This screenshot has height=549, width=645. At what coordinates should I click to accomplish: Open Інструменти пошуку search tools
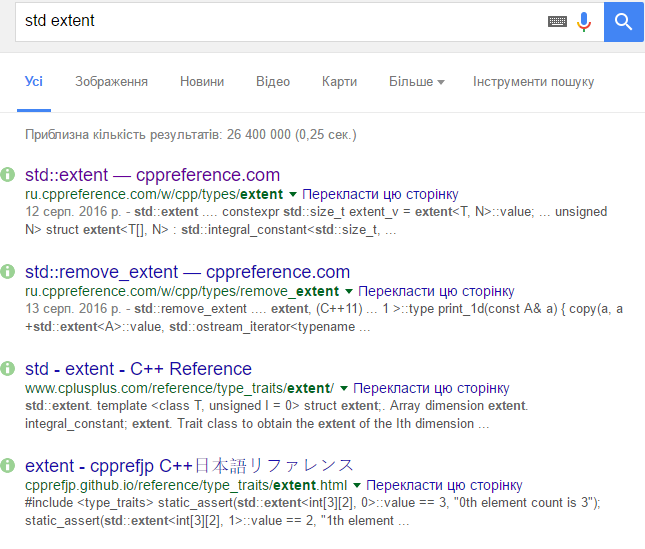(x=533, y=82)
